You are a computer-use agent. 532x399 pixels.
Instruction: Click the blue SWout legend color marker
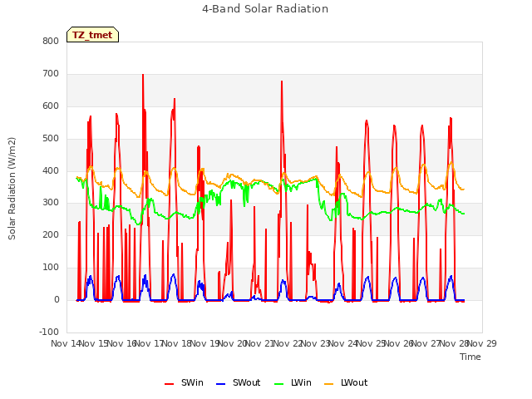[x=220, y=384]
